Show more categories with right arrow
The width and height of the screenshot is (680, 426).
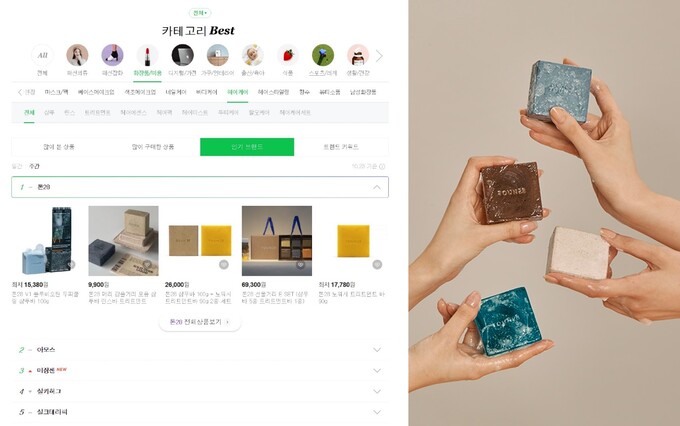[x=379, y=56]
